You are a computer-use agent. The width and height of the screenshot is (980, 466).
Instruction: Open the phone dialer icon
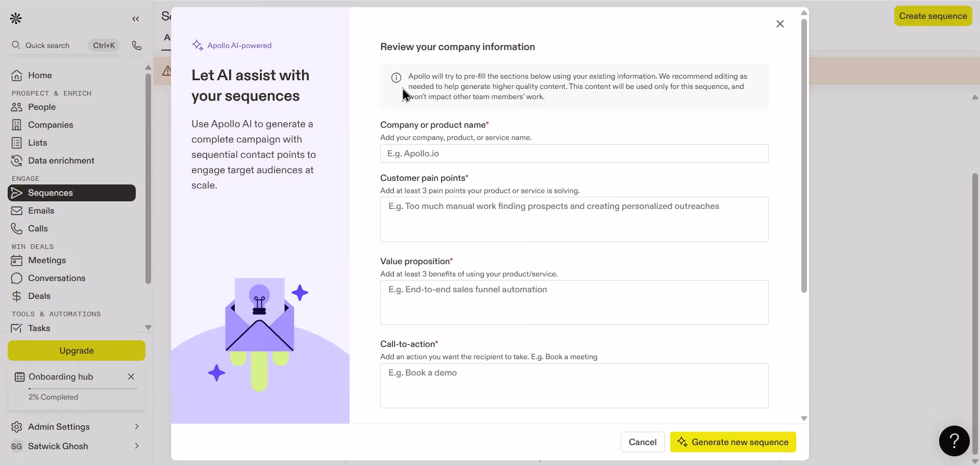[137, 45]
